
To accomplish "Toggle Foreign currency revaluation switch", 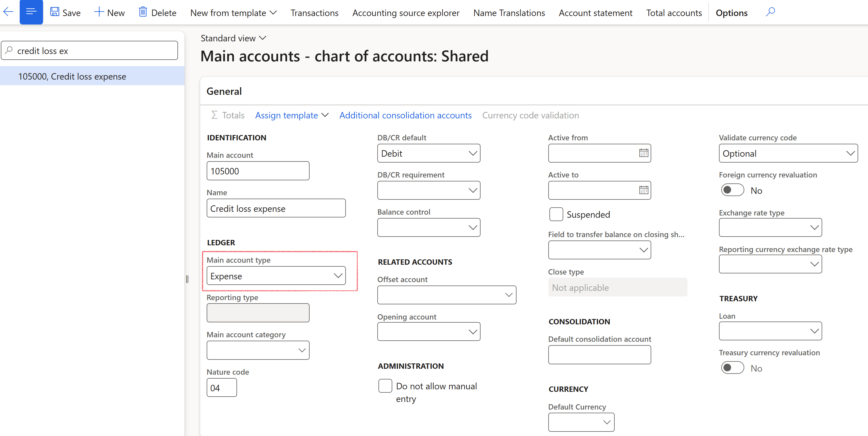I will [732, 190].
